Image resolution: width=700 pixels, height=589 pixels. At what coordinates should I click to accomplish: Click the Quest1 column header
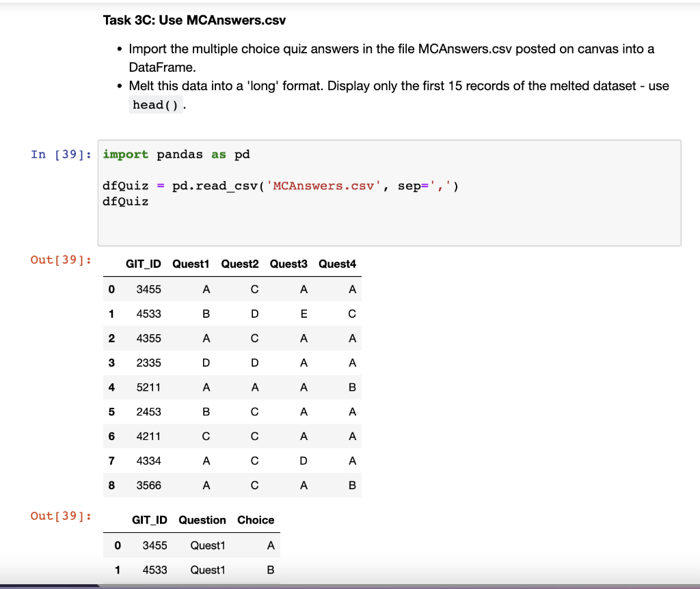[x=191, y=264]
